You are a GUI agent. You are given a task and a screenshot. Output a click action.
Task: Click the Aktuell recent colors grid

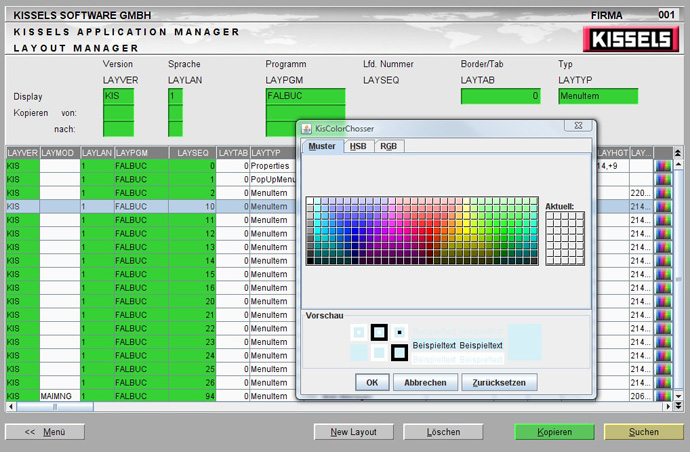pyautogui.click(x=565, y=238)
